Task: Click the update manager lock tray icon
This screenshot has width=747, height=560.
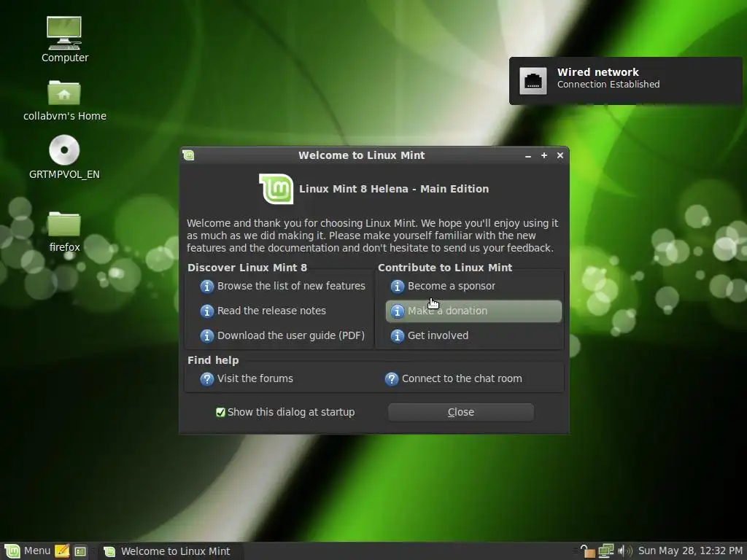Action: click(588, 551)
